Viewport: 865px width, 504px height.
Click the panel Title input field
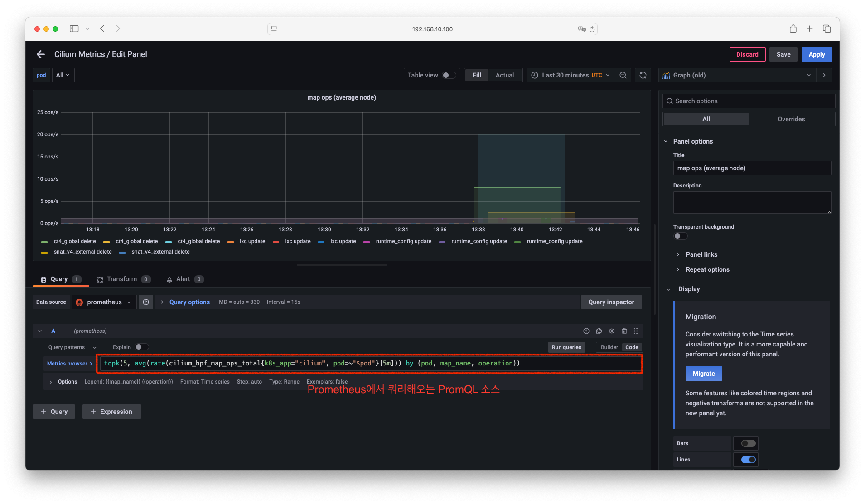pos(752,168)
